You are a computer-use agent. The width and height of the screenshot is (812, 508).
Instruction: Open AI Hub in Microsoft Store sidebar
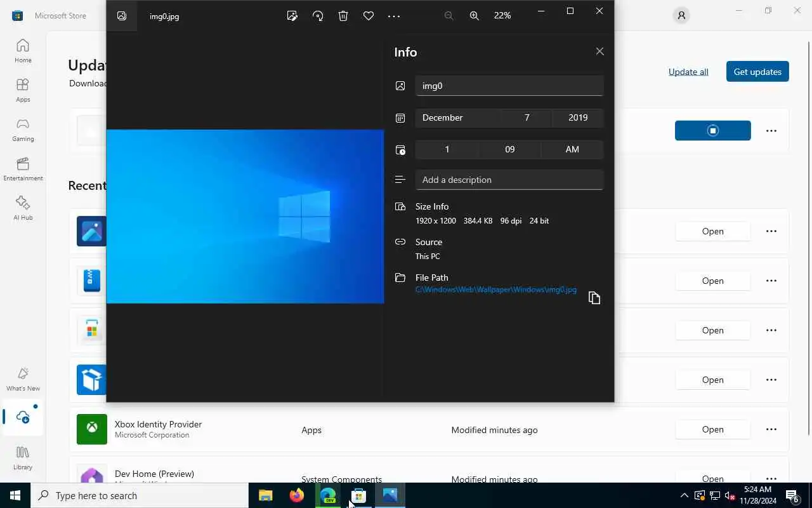23,208
